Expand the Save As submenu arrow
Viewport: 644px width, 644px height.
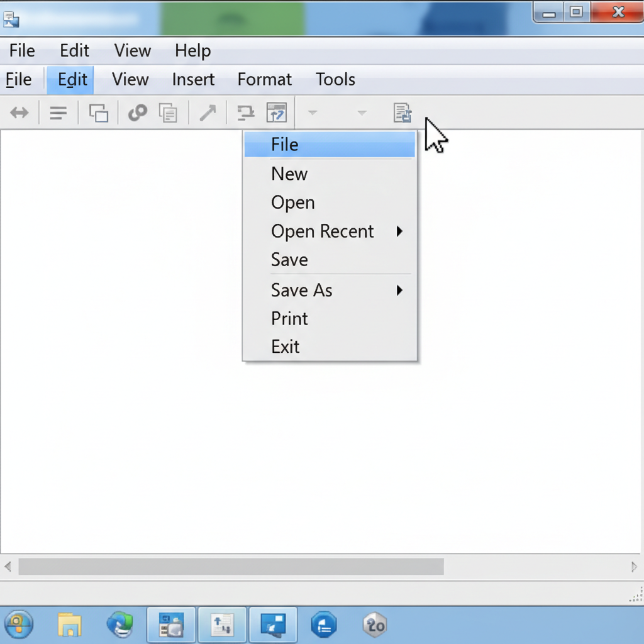point(399,291)
